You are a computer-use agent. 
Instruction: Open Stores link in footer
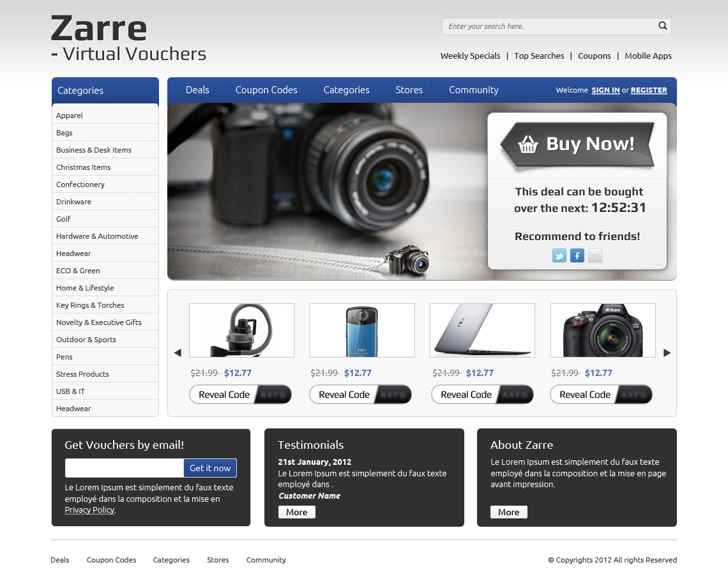click(218, 560)
